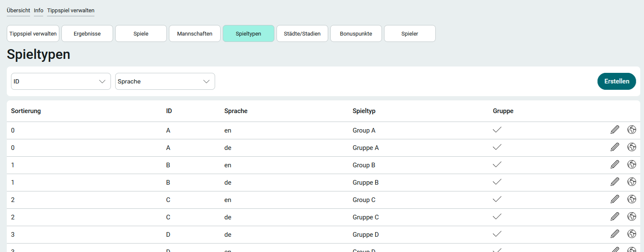Edit Group C row via pencil icon
Image resolution: width=644 pixels, height=252 pixels.
click(x=615, y=199)
